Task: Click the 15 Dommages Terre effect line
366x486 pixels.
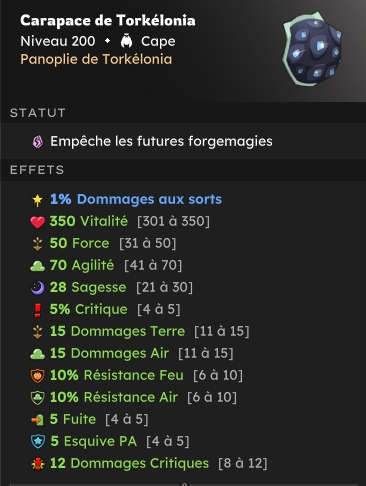Action: 140,332
